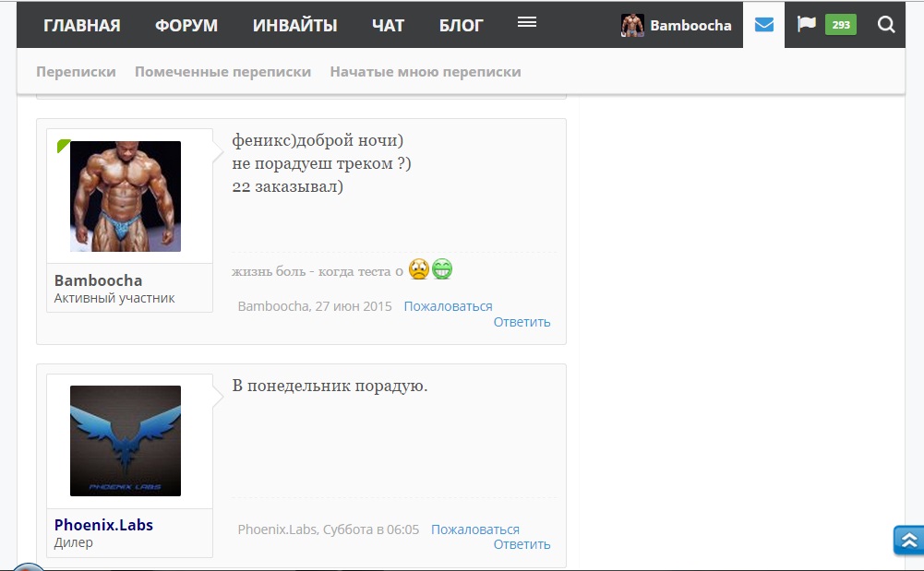The height and width of the screenshot is (571, 924).
Task: Open the search magnifier icon
Action: pyautogui.click(x=886, y=25)
